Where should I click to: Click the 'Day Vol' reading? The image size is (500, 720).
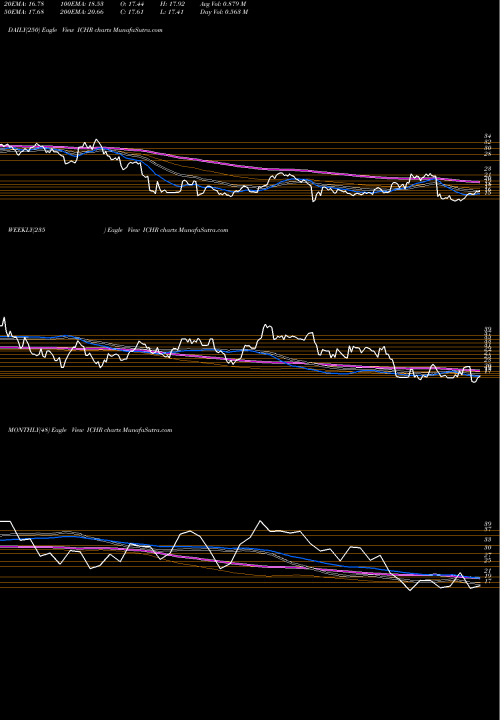click(x=224, y=12)
